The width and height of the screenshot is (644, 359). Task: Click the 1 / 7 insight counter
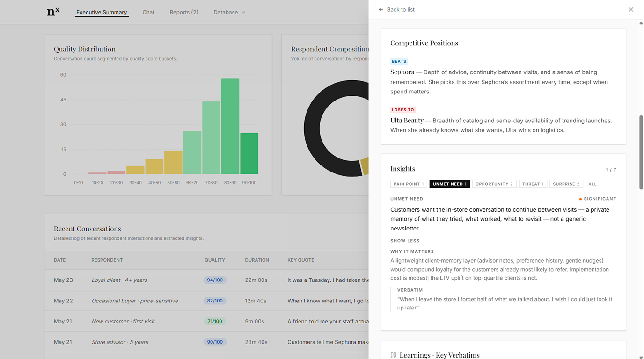point(611,170)
